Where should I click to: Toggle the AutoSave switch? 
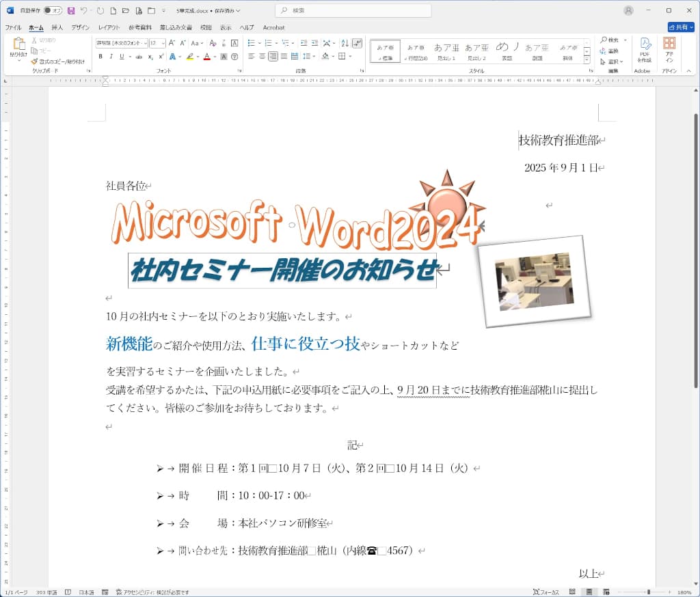click(53, 11)
